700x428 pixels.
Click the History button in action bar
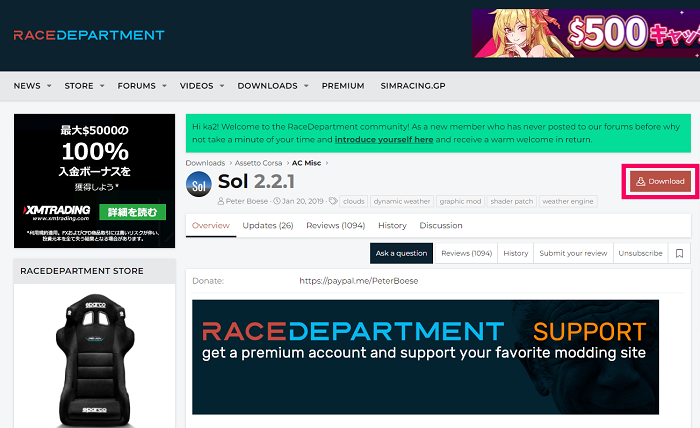pyautogui.click(x=516, y=253)
